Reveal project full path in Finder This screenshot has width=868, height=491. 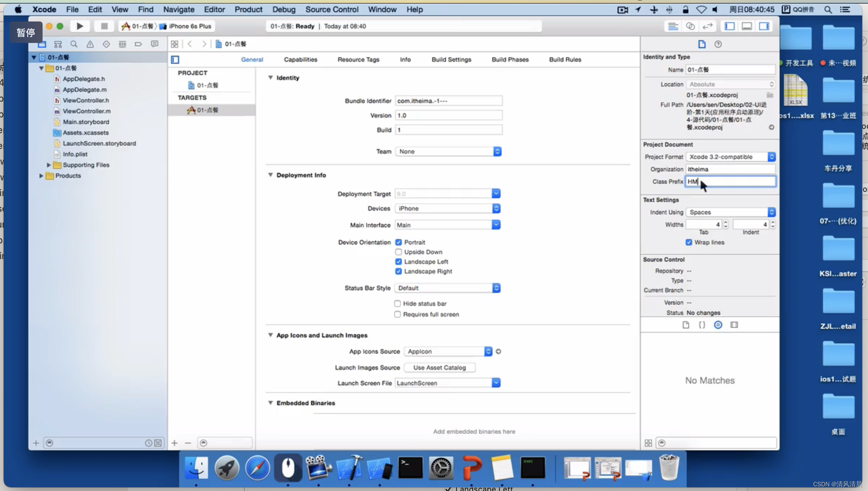(771, 127)
